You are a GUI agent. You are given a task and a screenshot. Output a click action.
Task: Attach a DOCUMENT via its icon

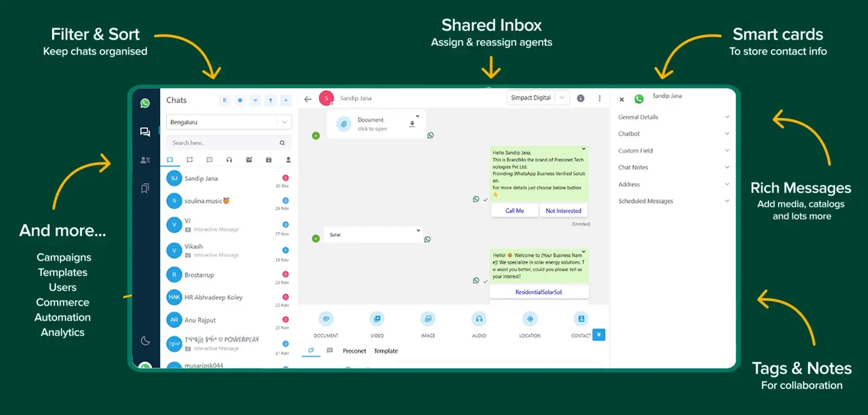[326, 319]
